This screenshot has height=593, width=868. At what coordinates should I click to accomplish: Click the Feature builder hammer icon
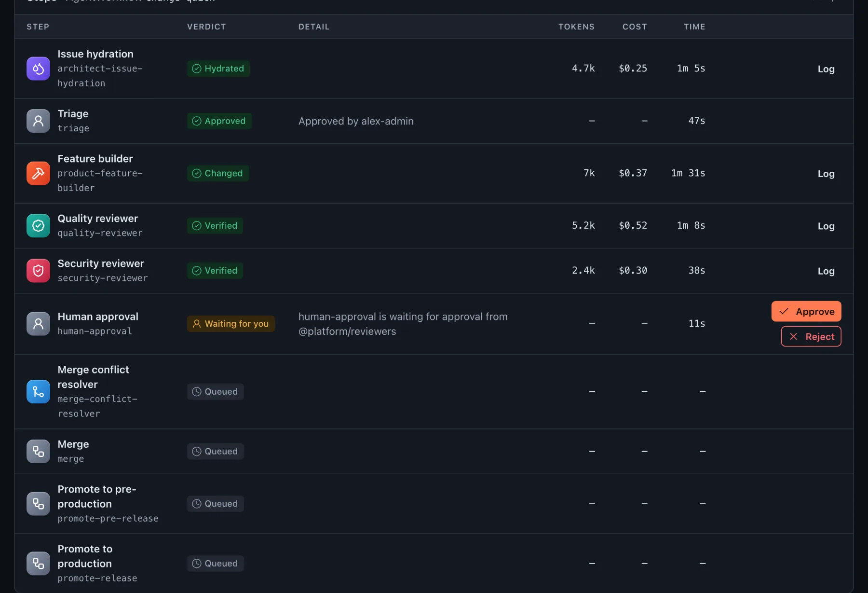pos(38,173)
